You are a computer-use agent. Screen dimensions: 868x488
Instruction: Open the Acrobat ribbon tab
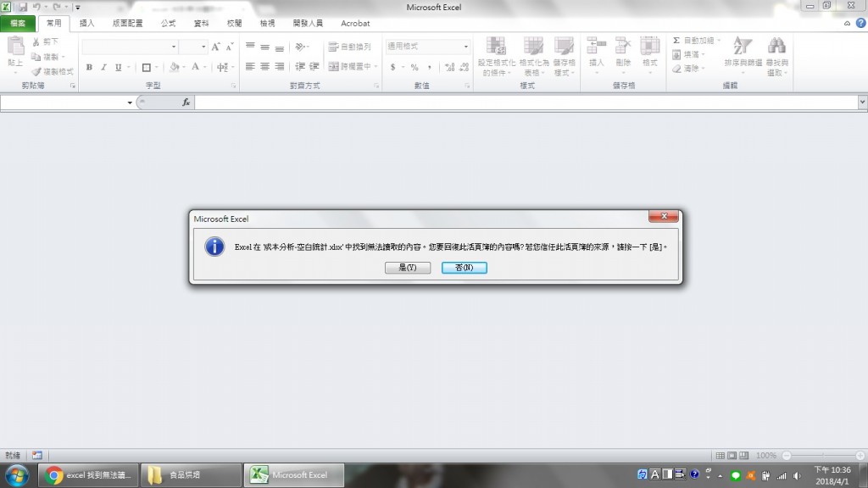coord(355,23)
